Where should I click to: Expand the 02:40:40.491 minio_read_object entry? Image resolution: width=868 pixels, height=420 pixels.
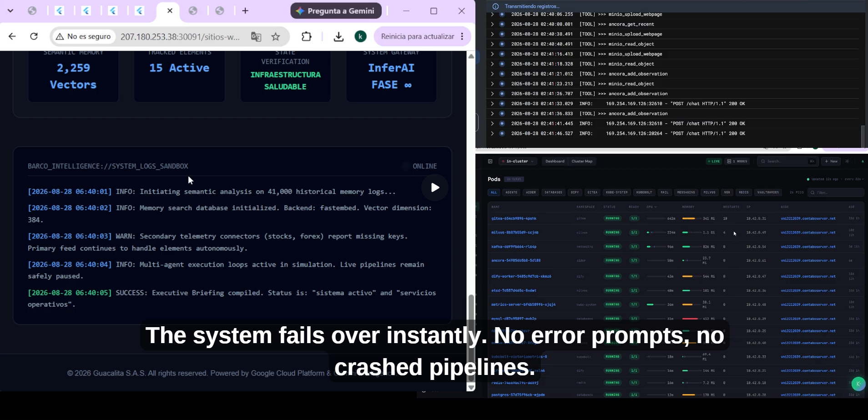(492, 44)
